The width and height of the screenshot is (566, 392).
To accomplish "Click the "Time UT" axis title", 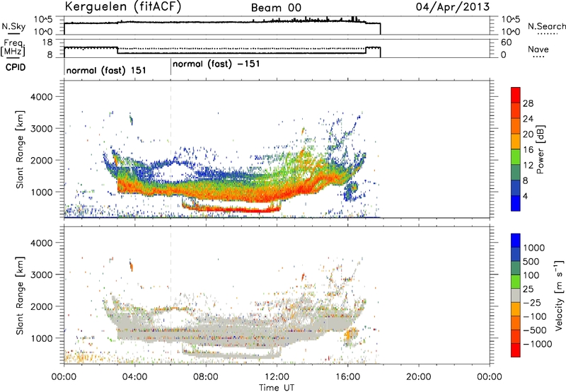I will click(x=277, y=388).
